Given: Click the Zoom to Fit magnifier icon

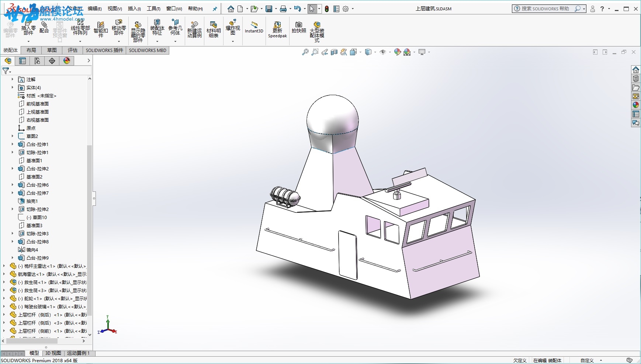Looking at the screenshot, I should (x=305, y=52).
